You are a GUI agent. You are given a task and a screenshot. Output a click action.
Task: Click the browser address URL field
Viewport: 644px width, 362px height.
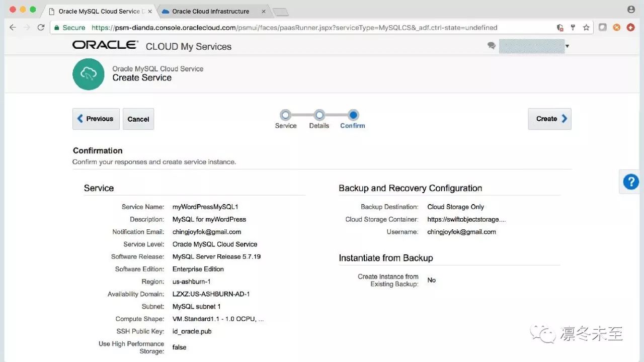click(322, 28)
